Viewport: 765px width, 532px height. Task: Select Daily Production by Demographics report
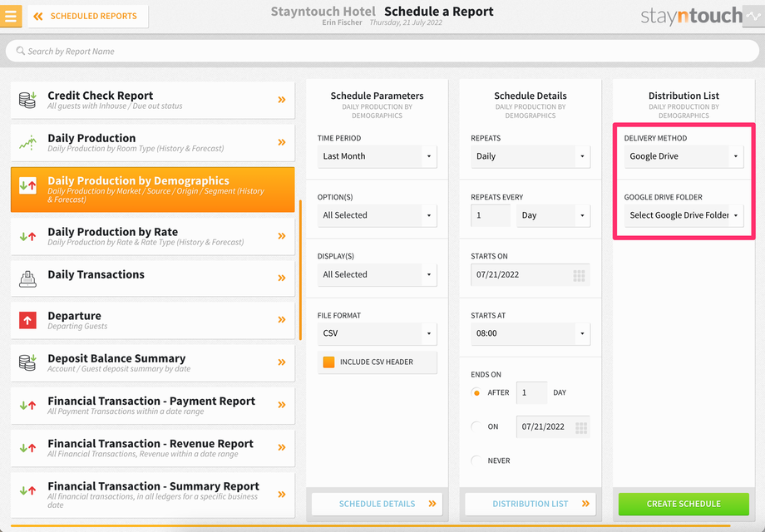tap(153, 190)
